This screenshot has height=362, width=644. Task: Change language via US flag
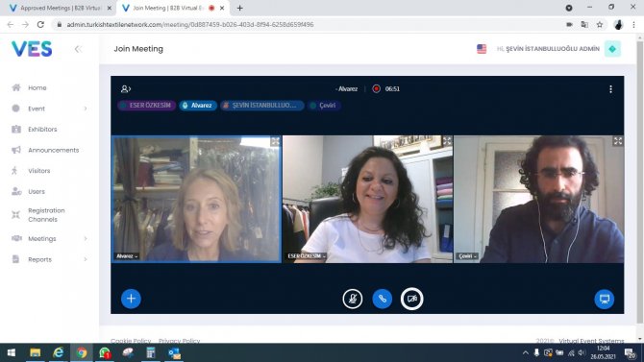point(482,49)
